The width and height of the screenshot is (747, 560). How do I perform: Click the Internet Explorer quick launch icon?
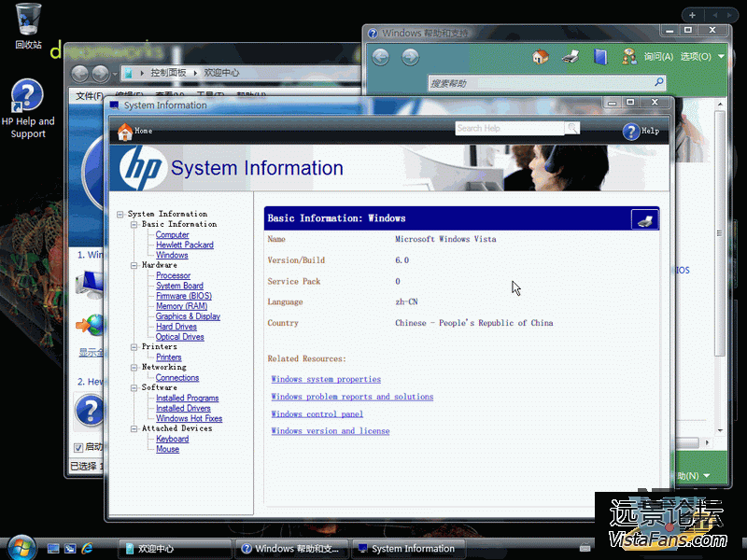(x=88, y=549)
